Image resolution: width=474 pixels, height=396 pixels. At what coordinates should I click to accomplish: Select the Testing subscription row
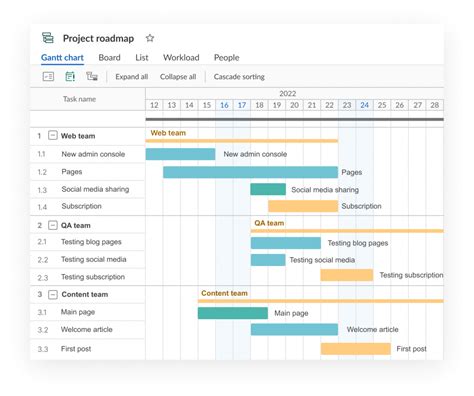(x=87, y=277)
